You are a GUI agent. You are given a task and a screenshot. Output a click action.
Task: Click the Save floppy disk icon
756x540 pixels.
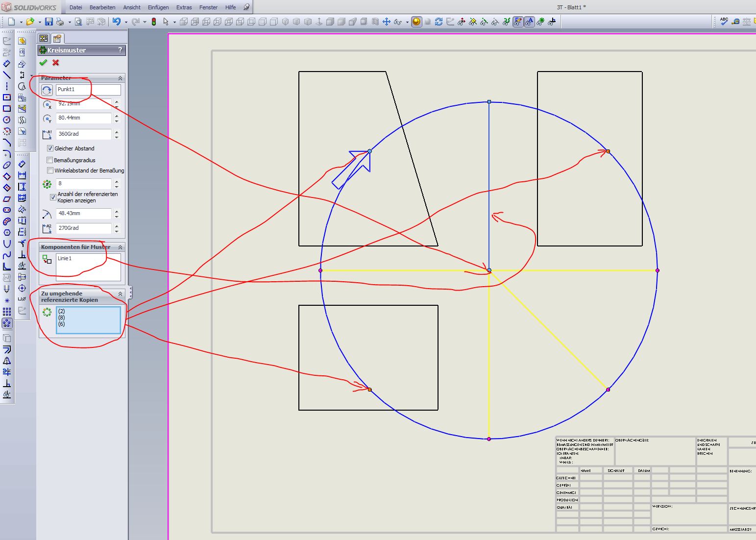click(49, 22)
